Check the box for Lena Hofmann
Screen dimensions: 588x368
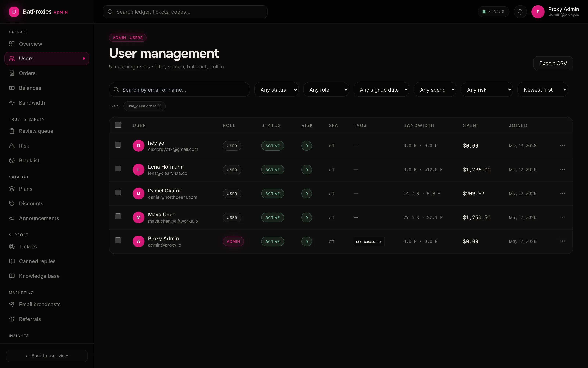click(118, 169)
